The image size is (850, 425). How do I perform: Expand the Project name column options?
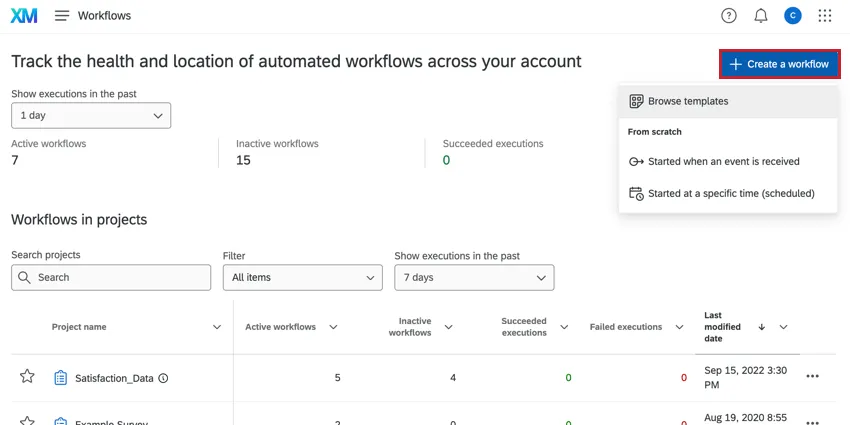pos(217,327)
